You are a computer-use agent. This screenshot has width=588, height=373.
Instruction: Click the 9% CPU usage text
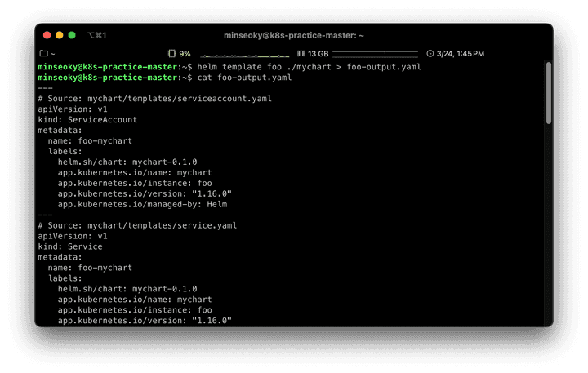tap(185, 54)
